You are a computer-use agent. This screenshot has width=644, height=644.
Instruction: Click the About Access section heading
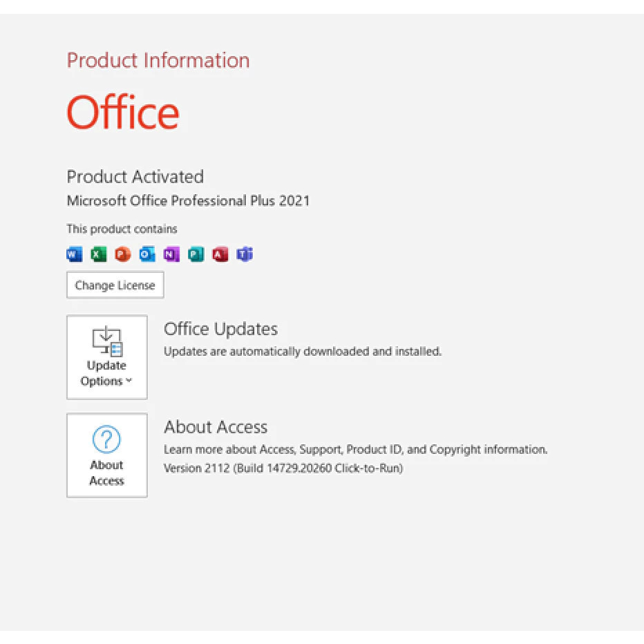216,427
